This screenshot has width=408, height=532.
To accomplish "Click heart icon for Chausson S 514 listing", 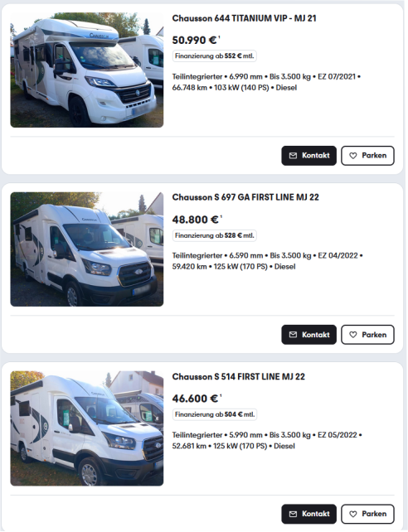I will [353, 514].
